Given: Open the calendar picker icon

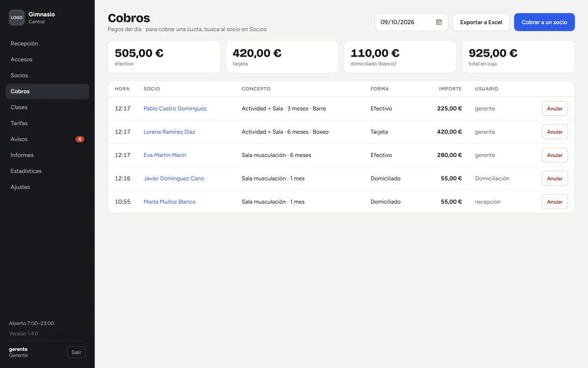Looking at the screenshot, I should click(x=439, y=22).
